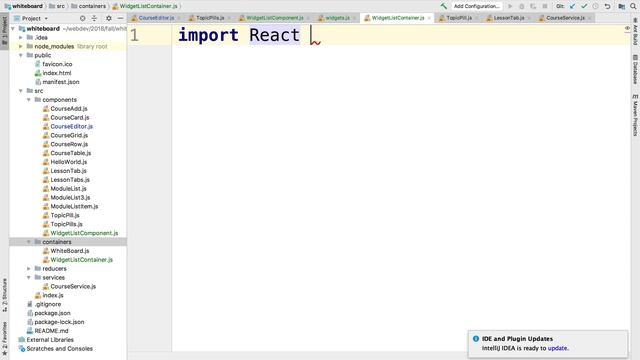This screenshot has width=640, height=360.
Task: Expand the node_modules folder arrow
Action: [21, 47]
